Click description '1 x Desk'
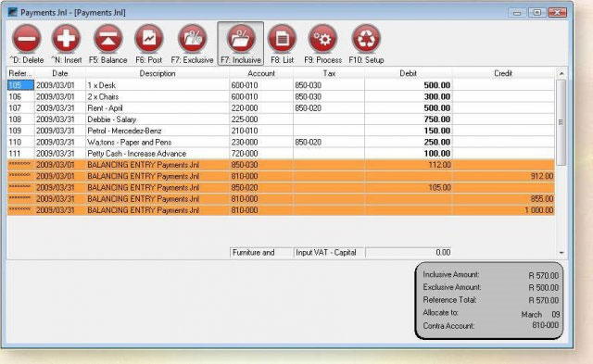The width and height of the screenshot is (593, 364). 101,85
